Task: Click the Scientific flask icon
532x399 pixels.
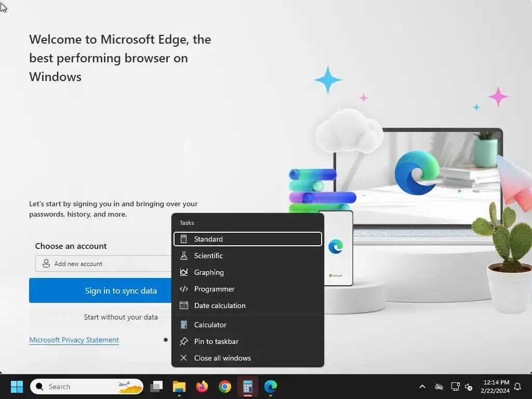Action: click(183, 256)
